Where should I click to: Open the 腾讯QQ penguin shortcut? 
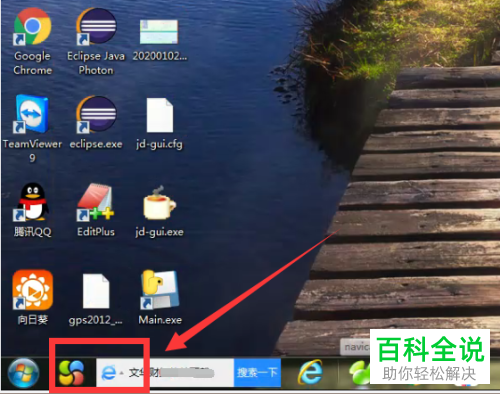click(x=32, y=202)
